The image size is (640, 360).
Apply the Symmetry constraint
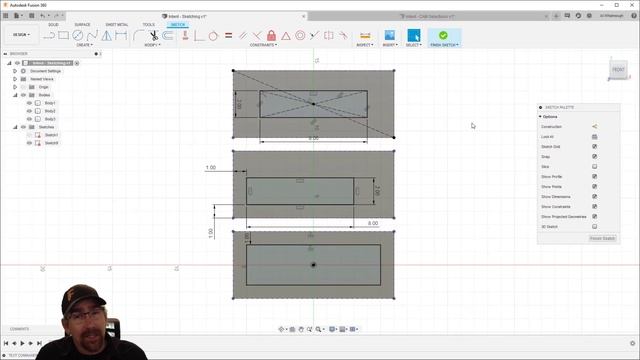click(x=329, y=36)
